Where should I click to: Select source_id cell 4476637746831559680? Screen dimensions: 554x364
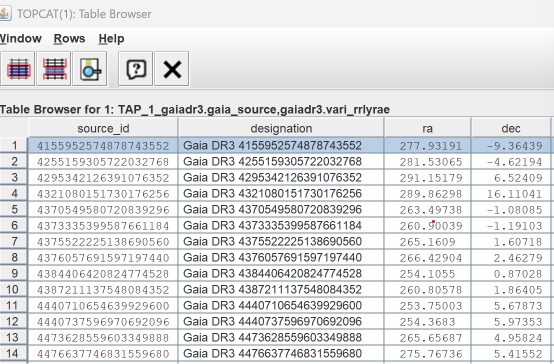tap(103, 353)
